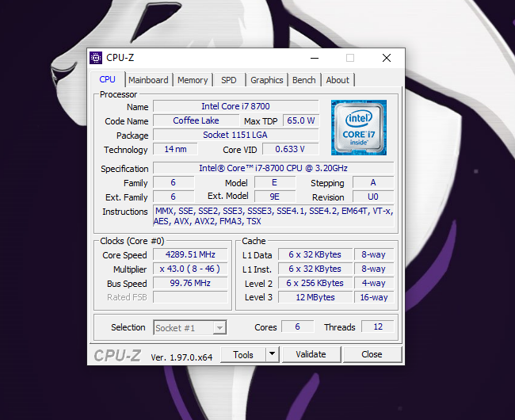Click the Level 3 '12 MBytes' value

[315, 297]
